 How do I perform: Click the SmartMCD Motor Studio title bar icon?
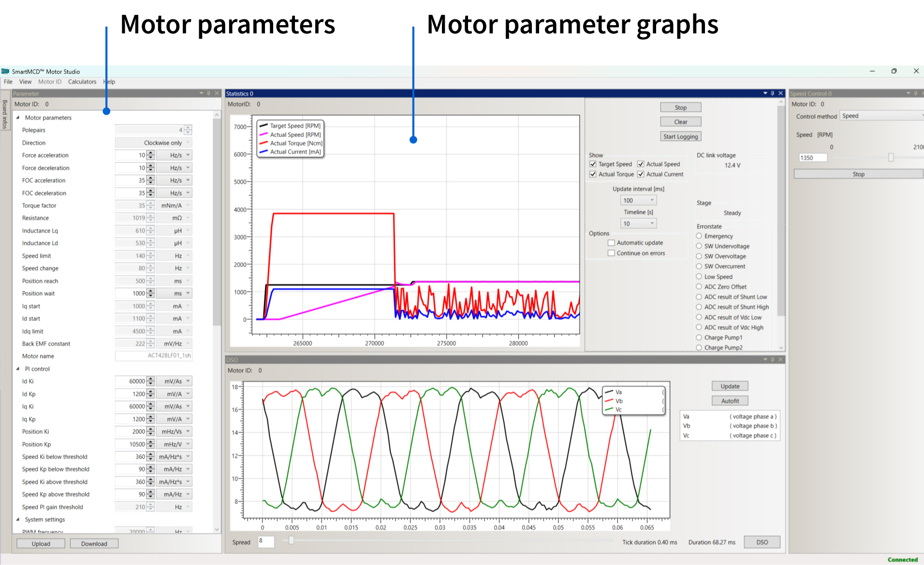pyautogui.click(x=5, y=71)
